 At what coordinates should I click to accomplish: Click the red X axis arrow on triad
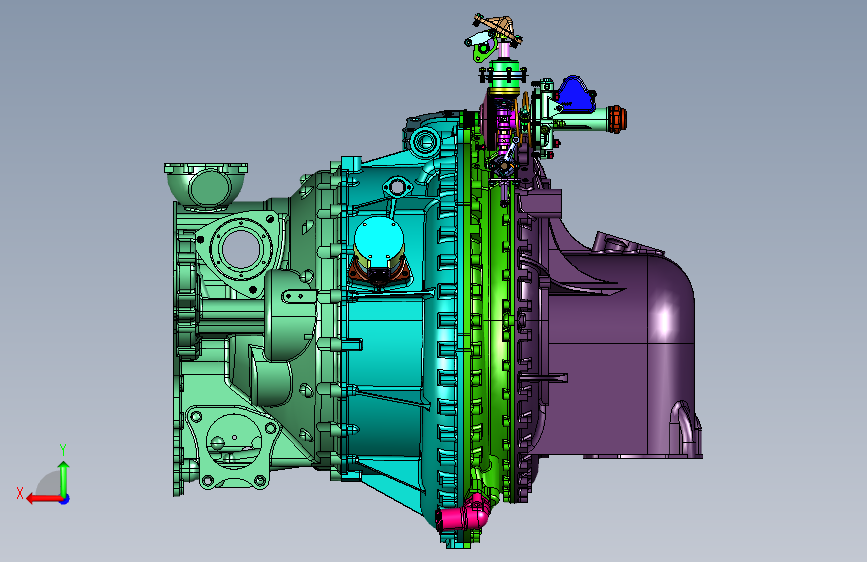43,499
